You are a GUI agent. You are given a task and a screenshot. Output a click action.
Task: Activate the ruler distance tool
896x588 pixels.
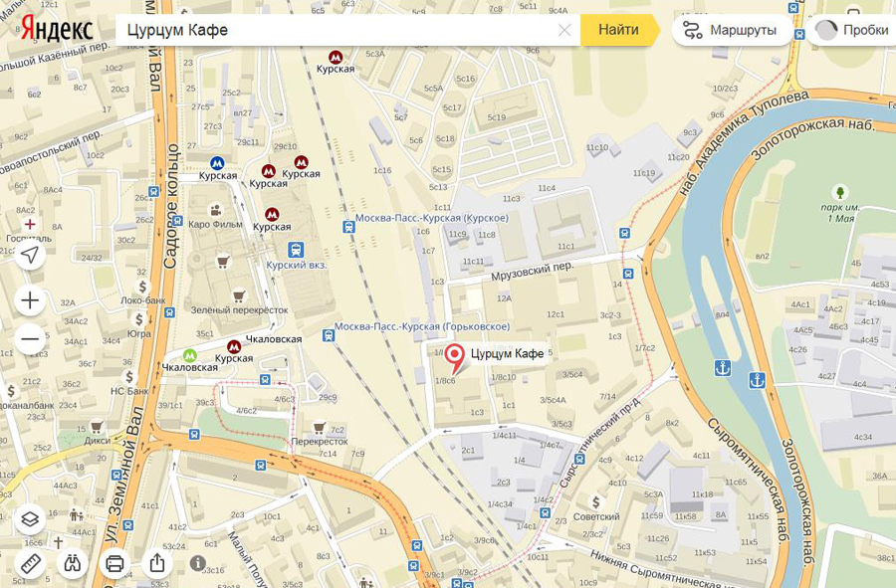click(30, 563)
